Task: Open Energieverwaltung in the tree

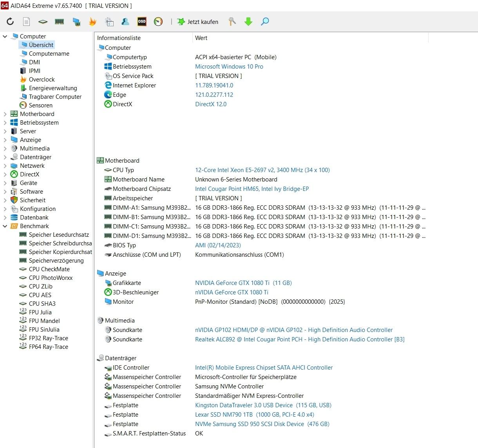Action: (53, 88)
